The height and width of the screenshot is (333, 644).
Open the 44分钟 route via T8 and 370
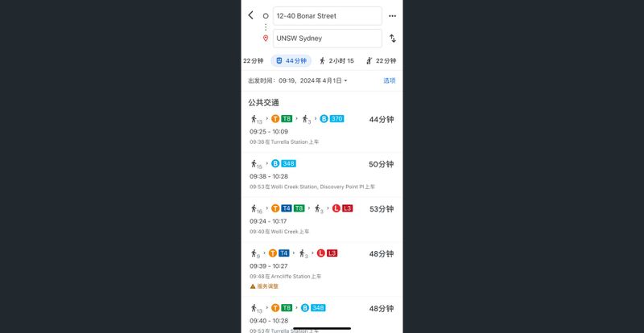322,130
